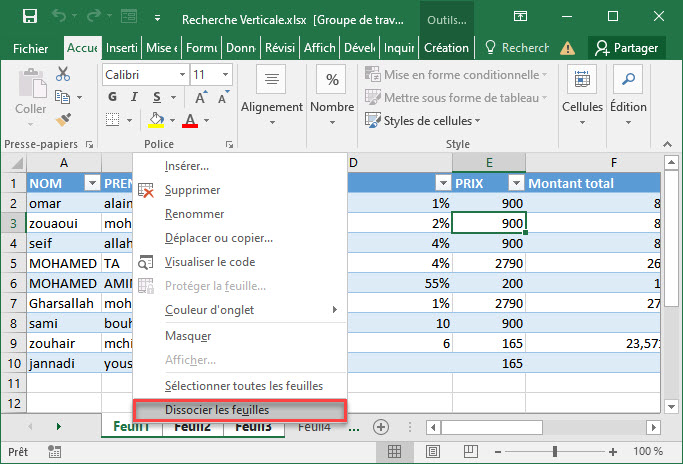683x464 pixels.
Task: Open the Cellules group button
Action: coord(582,96)
